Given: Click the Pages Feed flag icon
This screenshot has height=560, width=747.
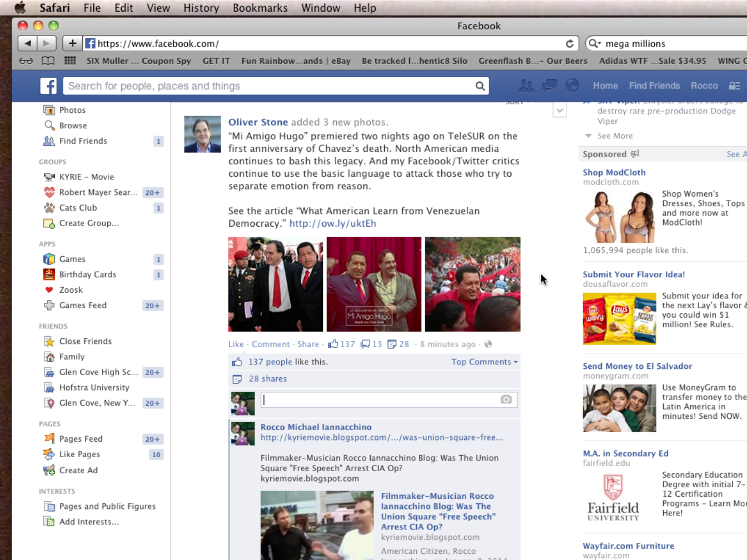Looking at the screenshot, I should 49,439.
